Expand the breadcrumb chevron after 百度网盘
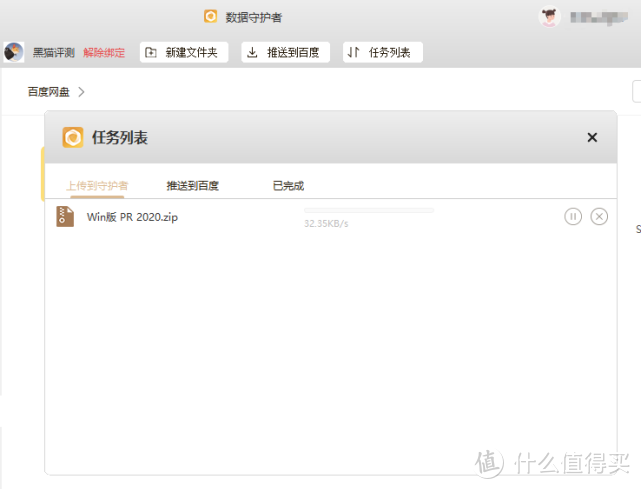The image size is (641, 489). point(81,92)
